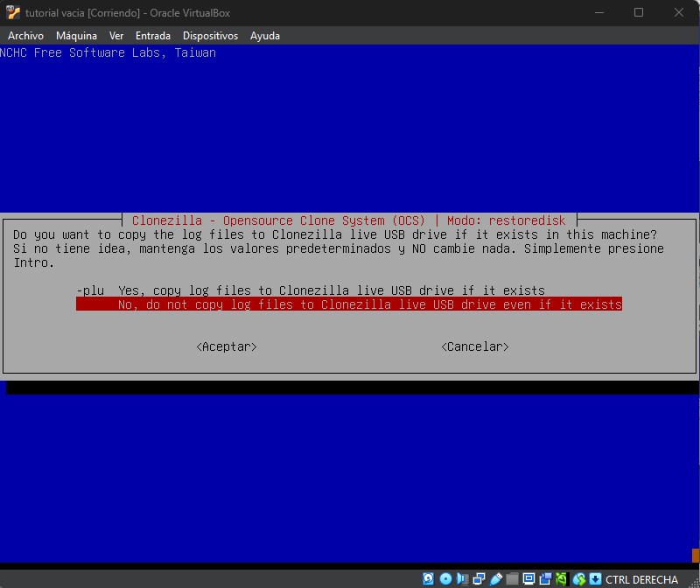
Task: Select the -plu Yes copy log files option
Action: [311, 290]
